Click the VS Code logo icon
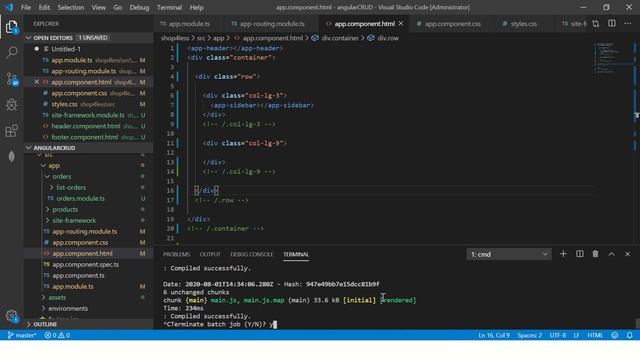 click(x=9, y=7)
